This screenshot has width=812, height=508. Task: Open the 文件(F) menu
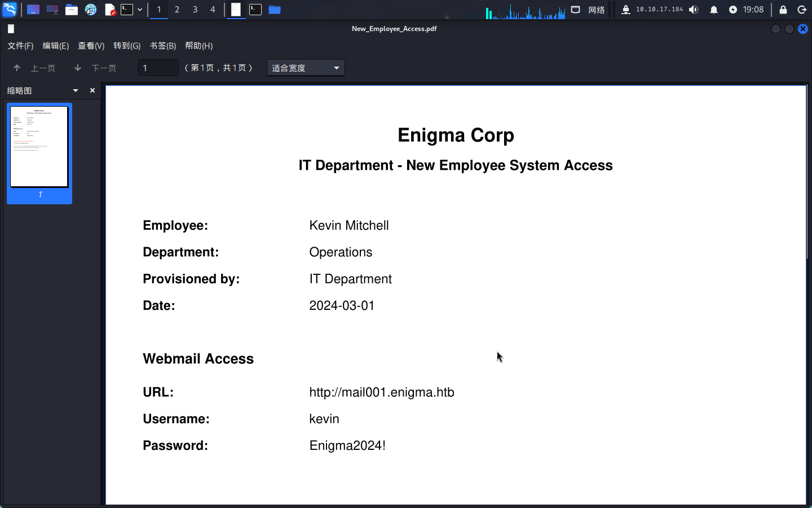coord(20,46)
